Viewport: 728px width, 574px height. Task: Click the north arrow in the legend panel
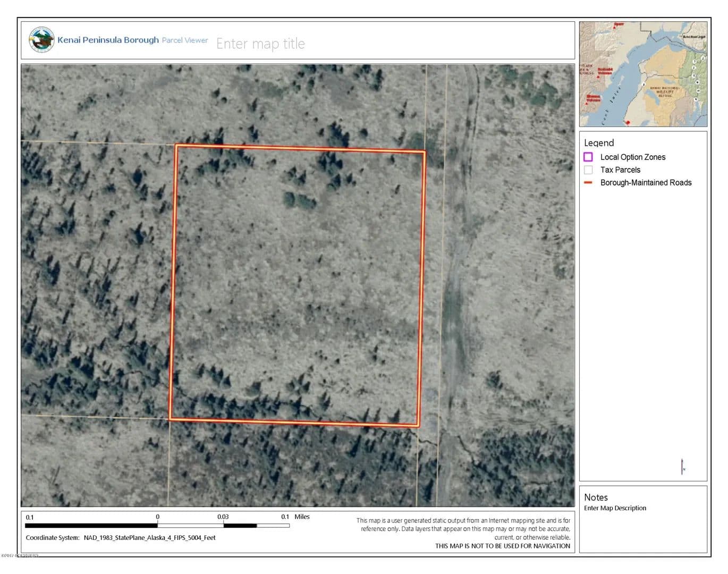682,467
